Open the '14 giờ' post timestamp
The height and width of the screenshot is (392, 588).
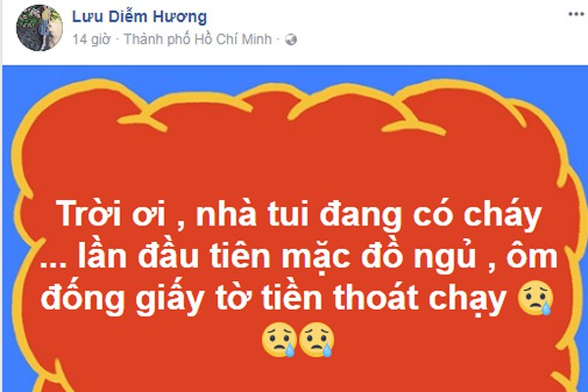click(x=91, y=39)
